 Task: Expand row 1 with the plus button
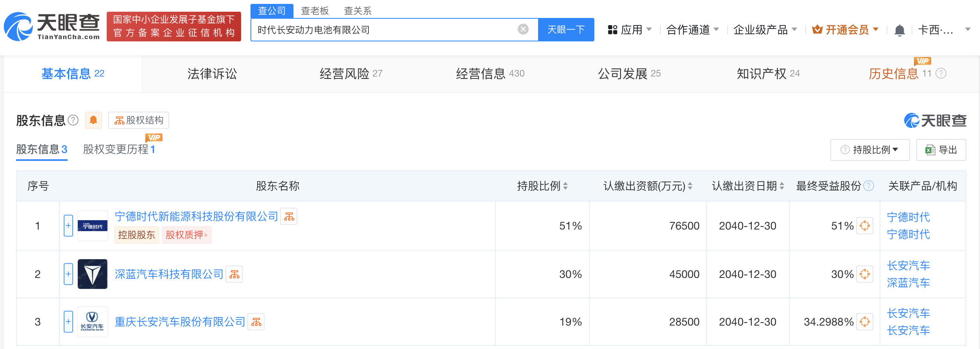point(68,226)
